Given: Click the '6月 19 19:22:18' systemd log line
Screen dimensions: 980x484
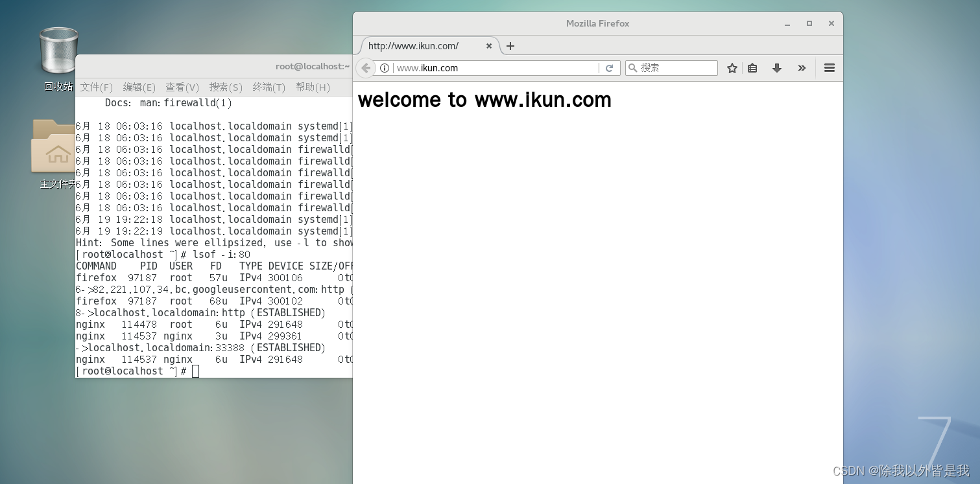Looking at the screenshot, I should tap(214, 220).
